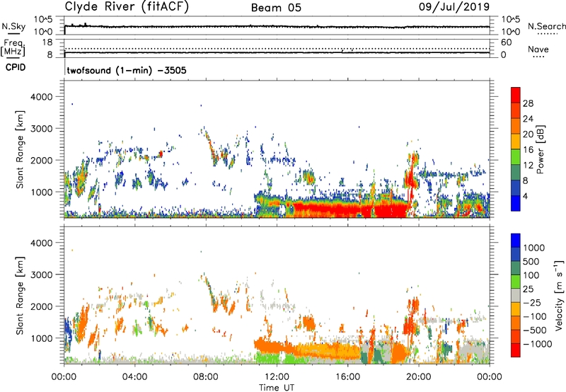Screen dimensions: 566x392
Task: Click the '04:00' time axis tick label
Action: (x=135, y=377)
